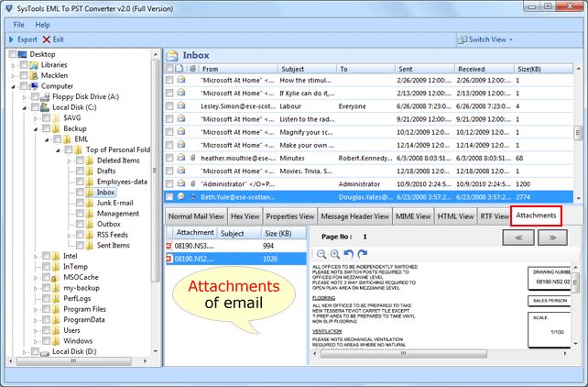Sort attachments by Size (KB) header
The height and width of the screenshot is (387, 588).
(x=283, y=233)
